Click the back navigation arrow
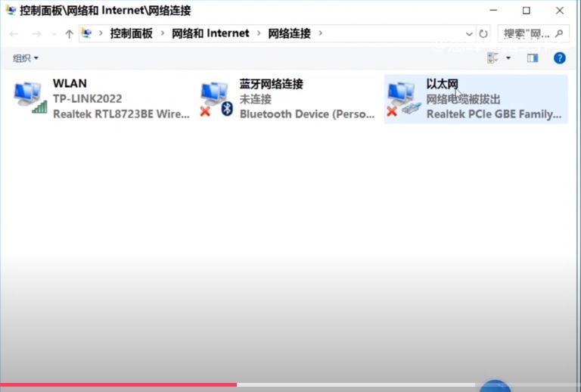This screenshot has height=392, width=581. pos(14,34)
